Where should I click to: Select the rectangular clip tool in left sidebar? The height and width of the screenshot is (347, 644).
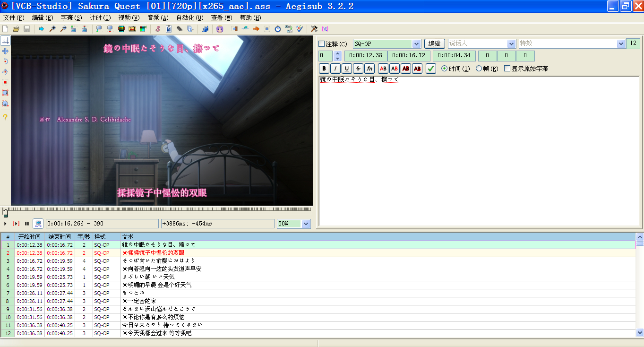(5, 93)
